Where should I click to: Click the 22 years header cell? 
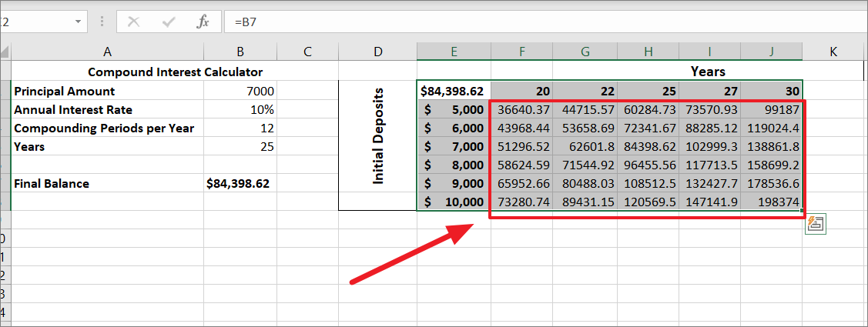pos(585,91)
